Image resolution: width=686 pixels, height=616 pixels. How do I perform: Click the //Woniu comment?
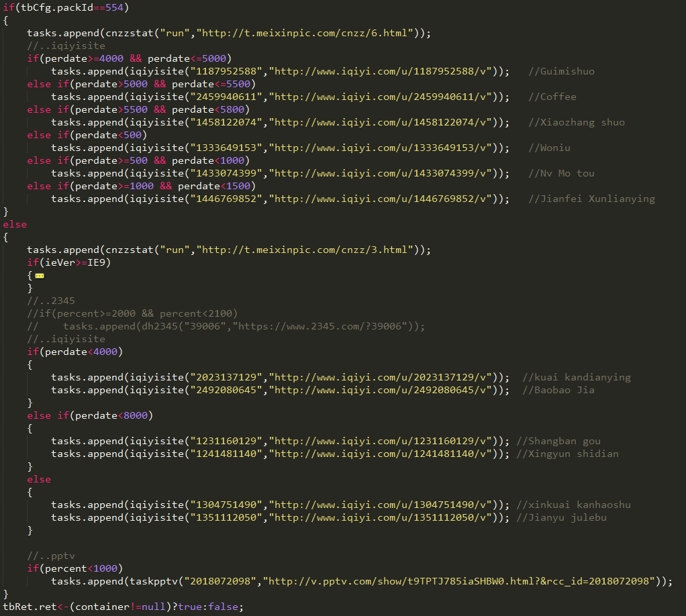[549, 148]
